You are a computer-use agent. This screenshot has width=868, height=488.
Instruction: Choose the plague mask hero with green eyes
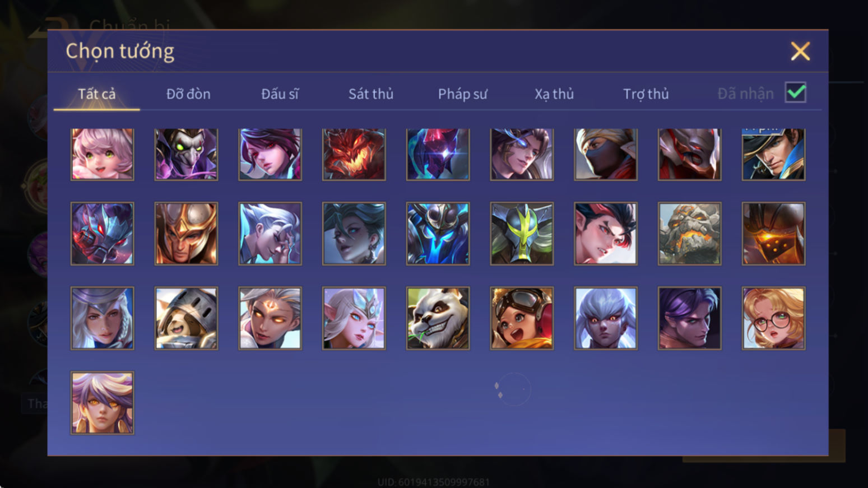tap(186, 154)
